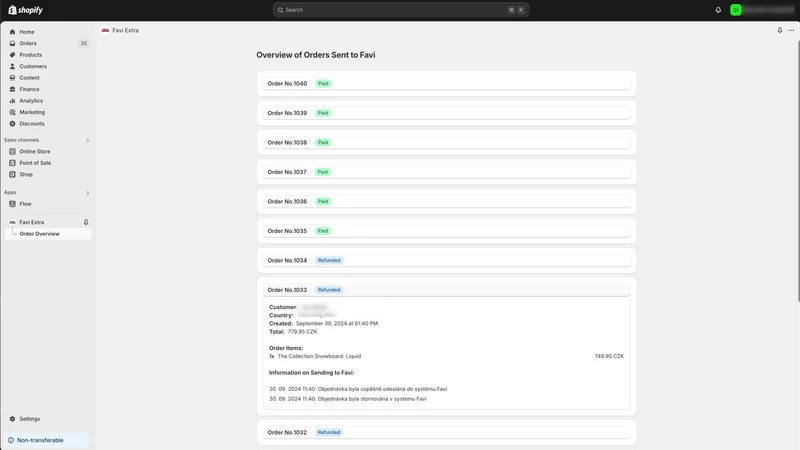Expand Order No.1039 row
The width and height of the screenshot is (800, 450).
click(x=446, y=113)
